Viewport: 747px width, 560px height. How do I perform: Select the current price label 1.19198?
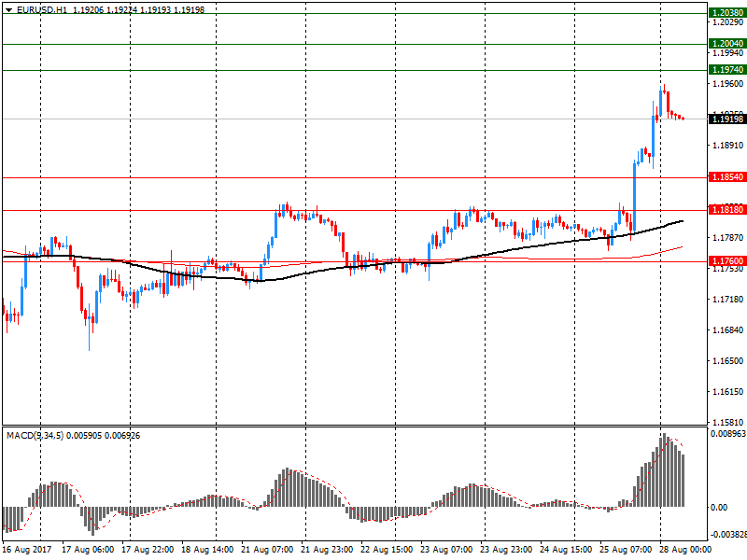tap(727, 119)
